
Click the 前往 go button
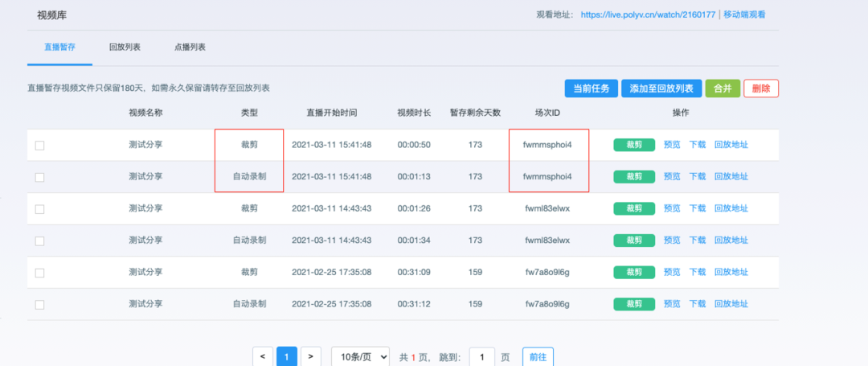click(x=538, y=356)
